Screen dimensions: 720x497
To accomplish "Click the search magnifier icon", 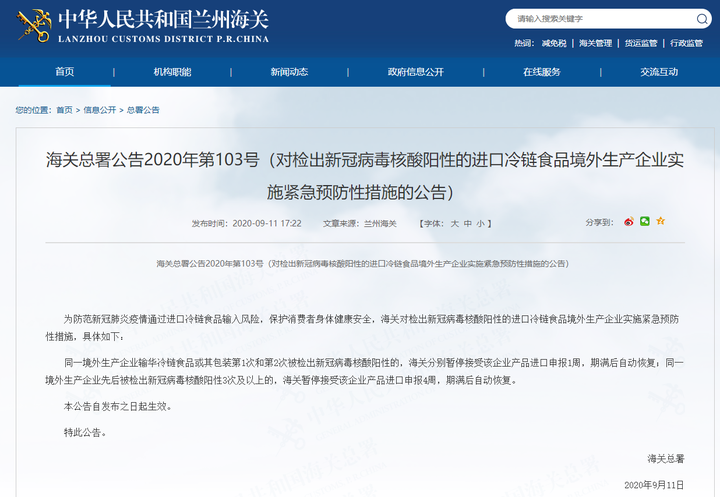I will (x=702, y=19).
